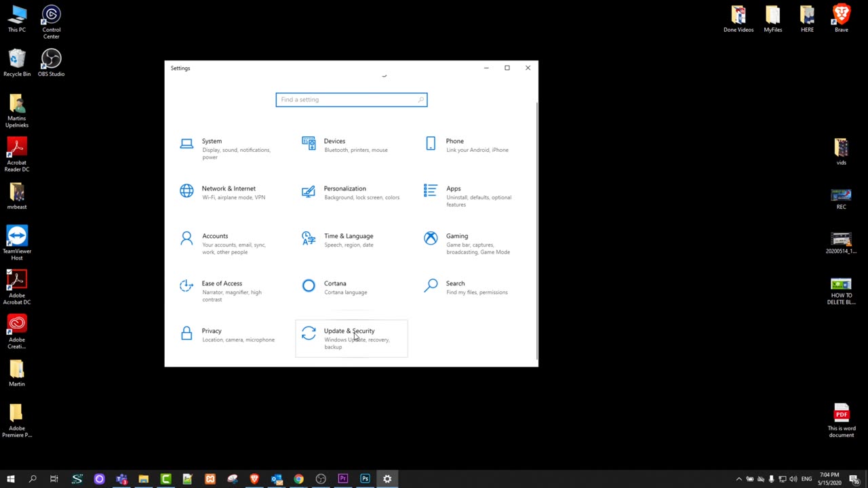The height and width of the screenshot is (488, 868).
Task: Open the Accounts settings category
Action: pyautogui.click(x=229, y=243)
